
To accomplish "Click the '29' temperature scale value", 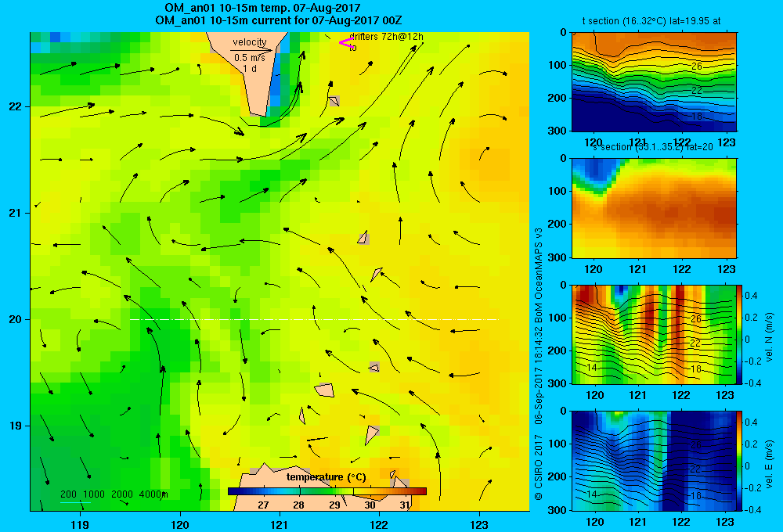I will click(x=334, y=505).
